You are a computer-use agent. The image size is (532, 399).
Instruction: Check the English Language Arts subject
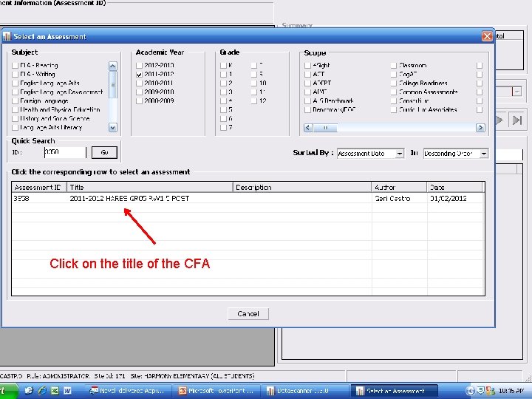pyautogui.click(x=15, y=83)
